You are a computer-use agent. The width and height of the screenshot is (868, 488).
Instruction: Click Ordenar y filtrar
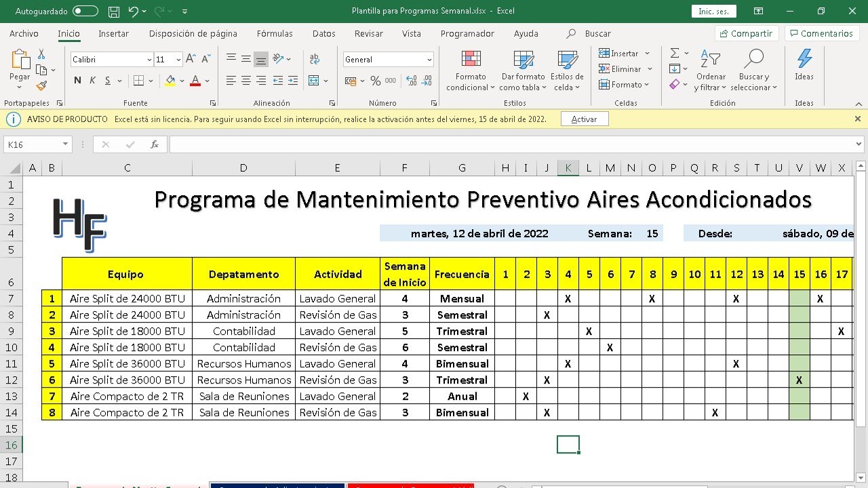tap(711, 70)
